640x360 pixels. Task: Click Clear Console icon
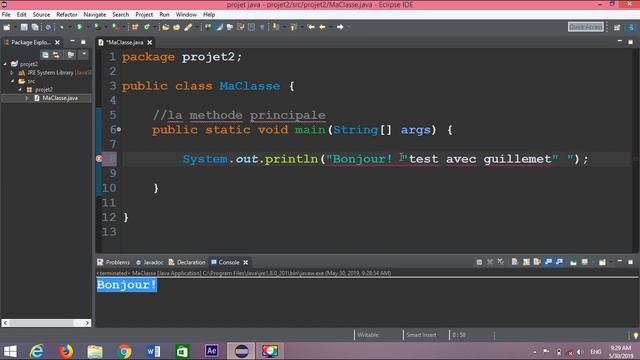point(515,262)
